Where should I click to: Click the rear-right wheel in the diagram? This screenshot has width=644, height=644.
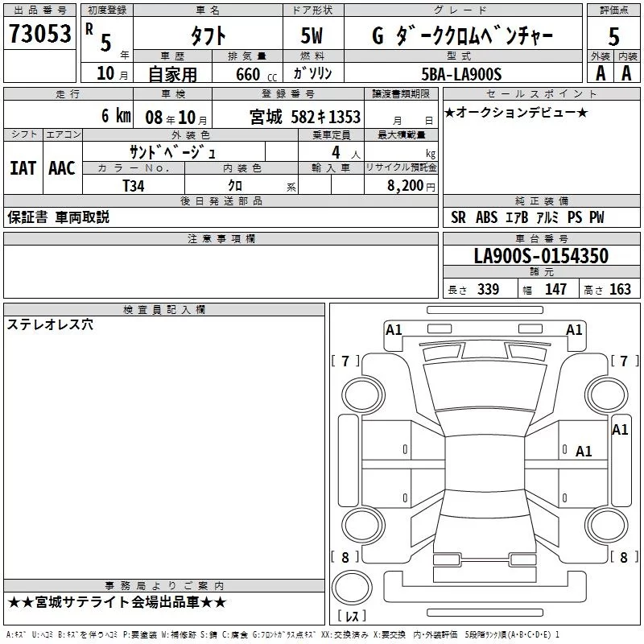click(x=607, y=525)
